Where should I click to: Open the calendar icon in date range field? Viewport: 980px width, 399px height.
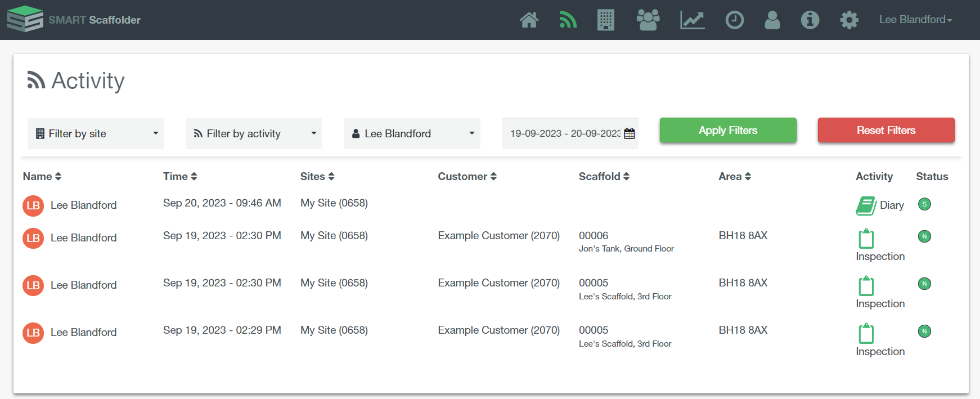[x=630, y=133]
